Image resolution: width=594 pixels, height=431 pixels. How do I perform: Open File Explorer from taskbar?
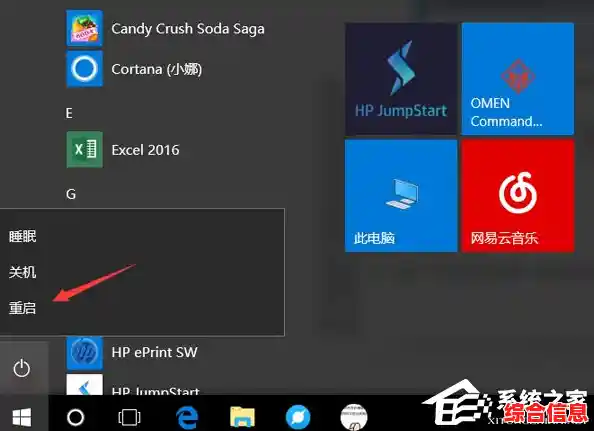pos(242,417)
